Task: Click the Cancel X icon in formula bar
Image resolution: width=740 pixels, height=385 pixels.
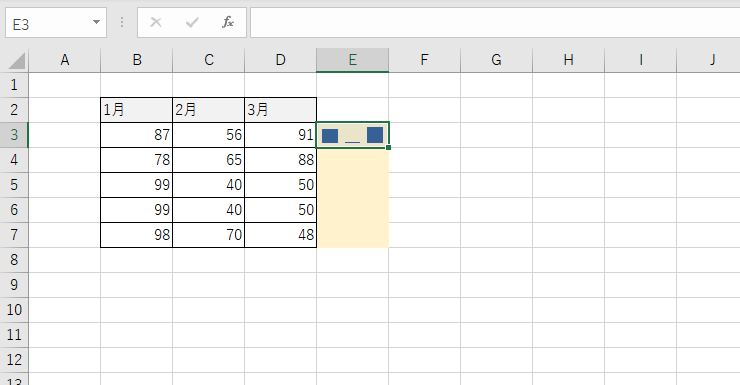Action: (x=156, y=22)
